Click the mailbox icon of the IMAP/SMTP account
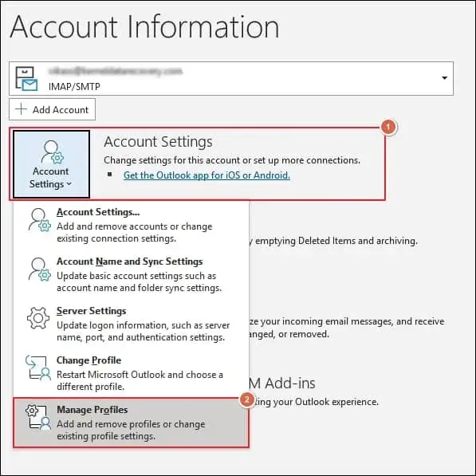 (x=27, y=79)
